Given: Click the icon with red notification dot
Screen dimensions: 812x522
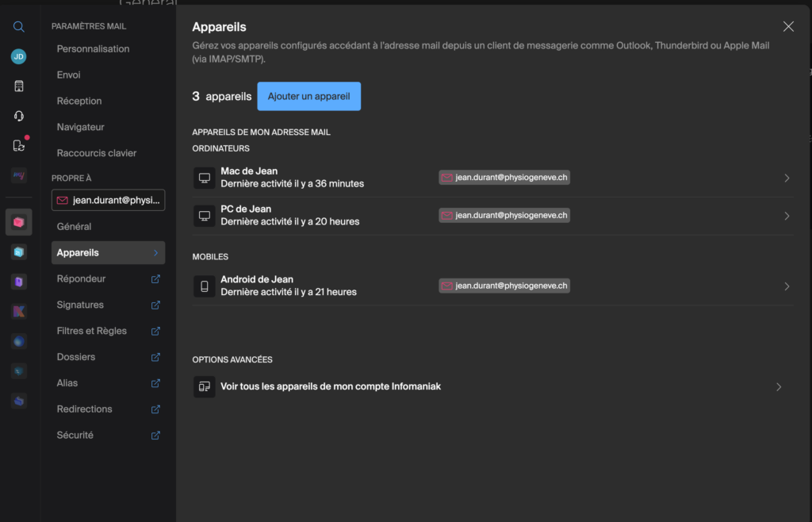Looking at the screenshot, I should (19, 145).
